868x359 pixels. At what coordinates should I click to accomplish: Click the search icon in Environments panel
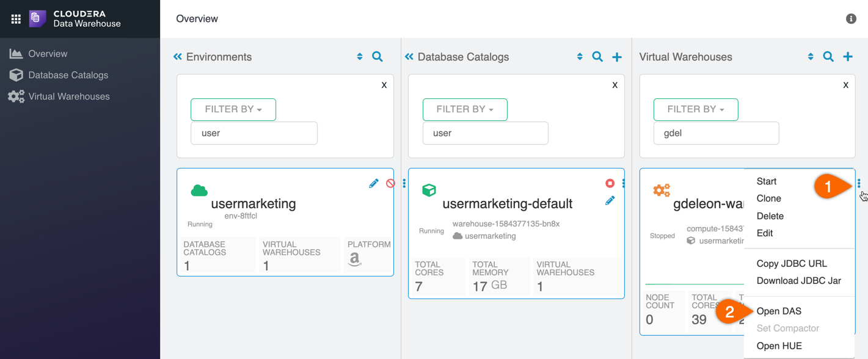[377, 57]
